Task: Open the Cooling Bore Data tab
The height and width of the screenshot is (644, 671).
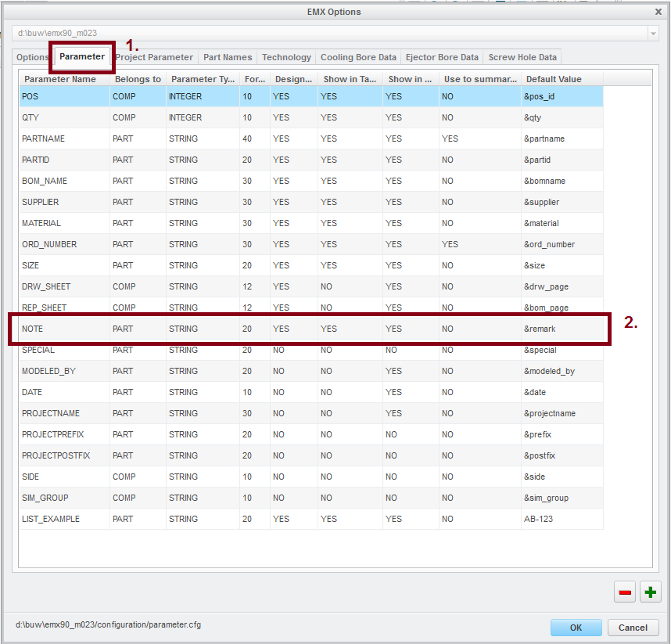Action: tap(358, 57)
